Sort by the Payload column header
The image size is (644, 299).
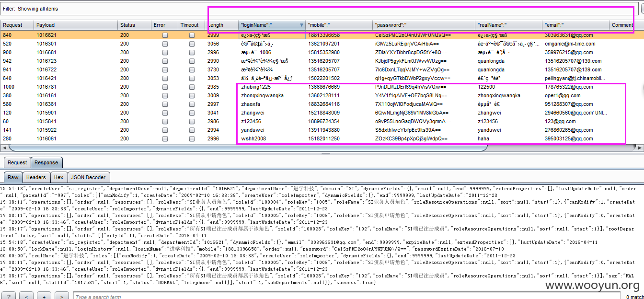75,25
